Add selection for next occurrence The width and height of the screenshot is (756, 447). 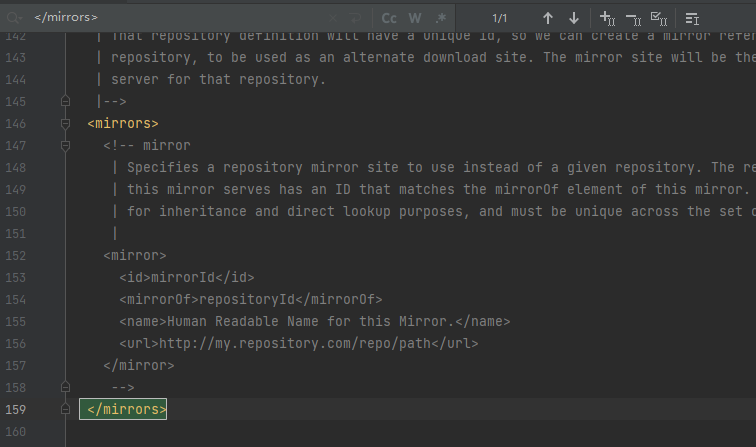click(607, 18)
